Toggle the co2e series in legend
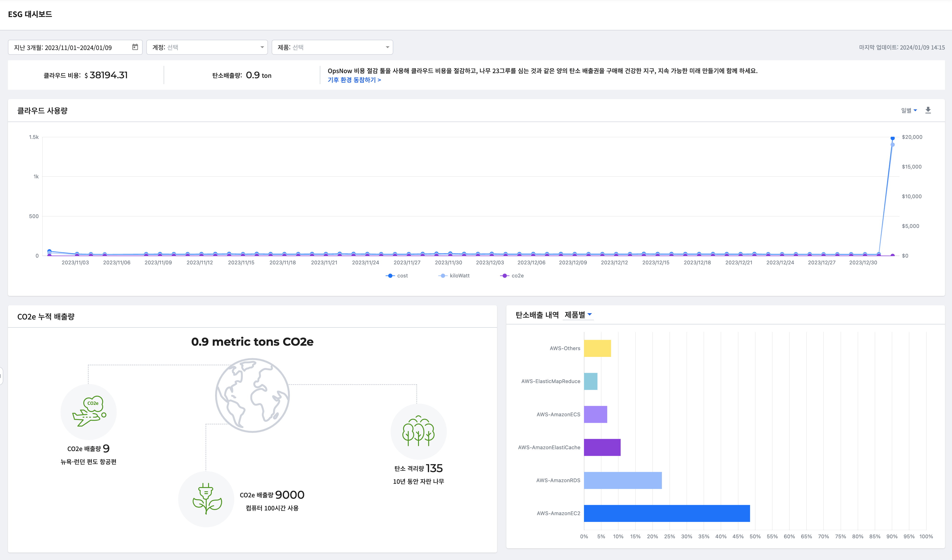The image size is (952, 560). point(512,276)
